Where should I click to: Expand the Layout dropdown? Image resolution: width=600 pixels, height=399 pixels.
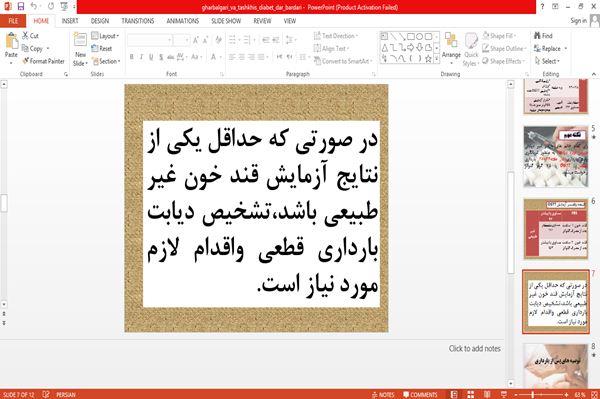coord(105,36)
